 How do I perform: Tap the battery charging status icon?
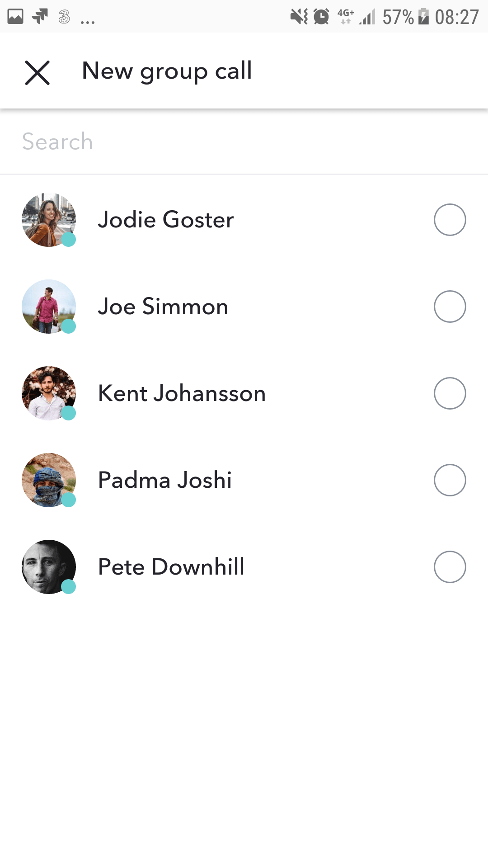pyautogui.click(x=423, y=17)
